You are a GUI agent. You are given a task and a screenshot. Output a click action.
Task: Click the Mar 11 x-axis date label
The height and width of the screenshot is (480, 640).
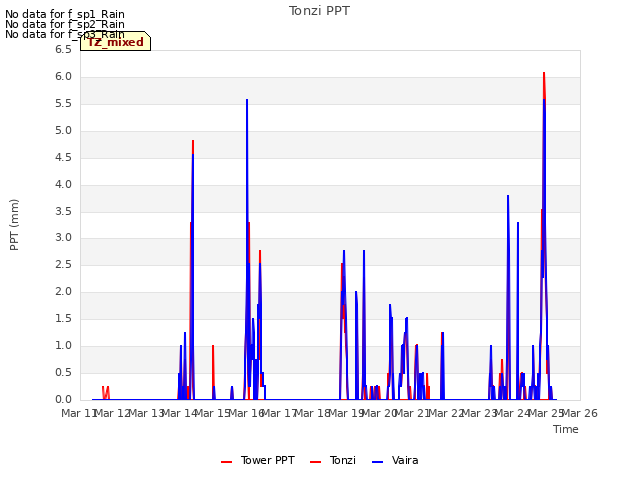78,413
